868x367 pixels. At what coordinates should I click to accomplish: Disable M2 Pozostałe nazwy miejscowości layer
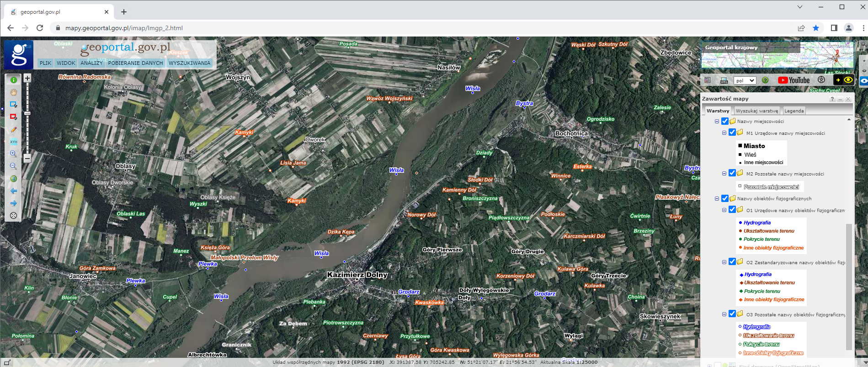click(732, 173)
